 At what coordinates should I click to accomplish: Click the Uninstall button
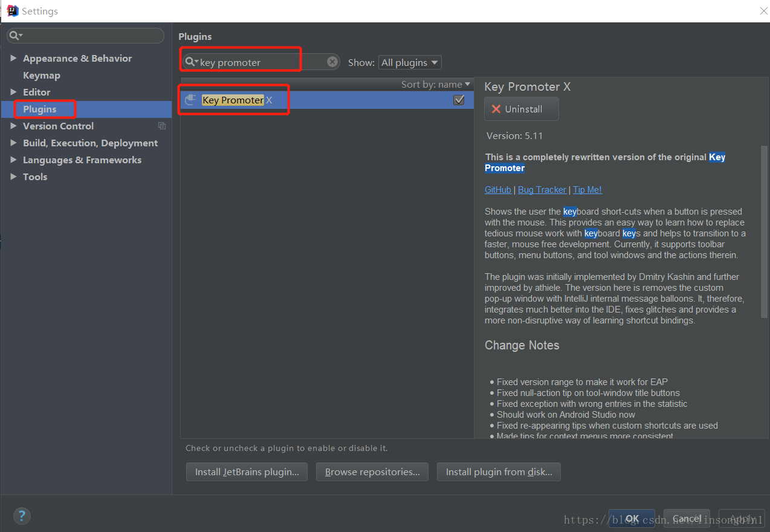click(521, 109)
